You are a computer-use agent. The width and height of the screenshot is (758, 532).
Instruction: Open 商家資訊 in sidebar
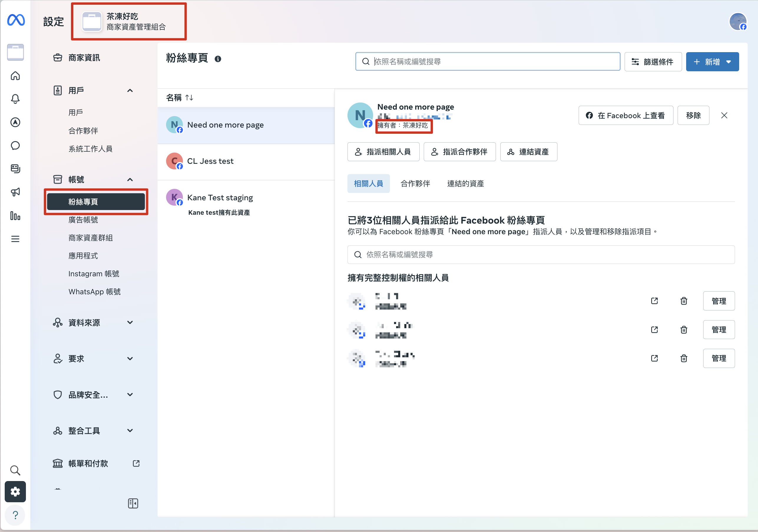84,58
